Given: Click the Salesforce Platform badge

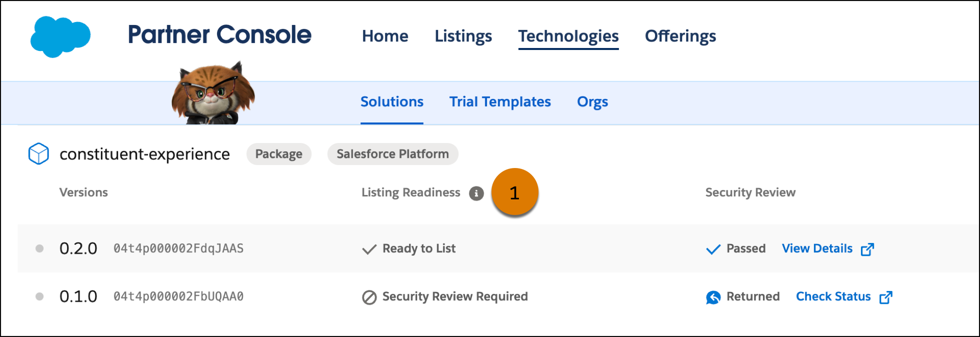Looking at the screenshot, I should (393, 154).
